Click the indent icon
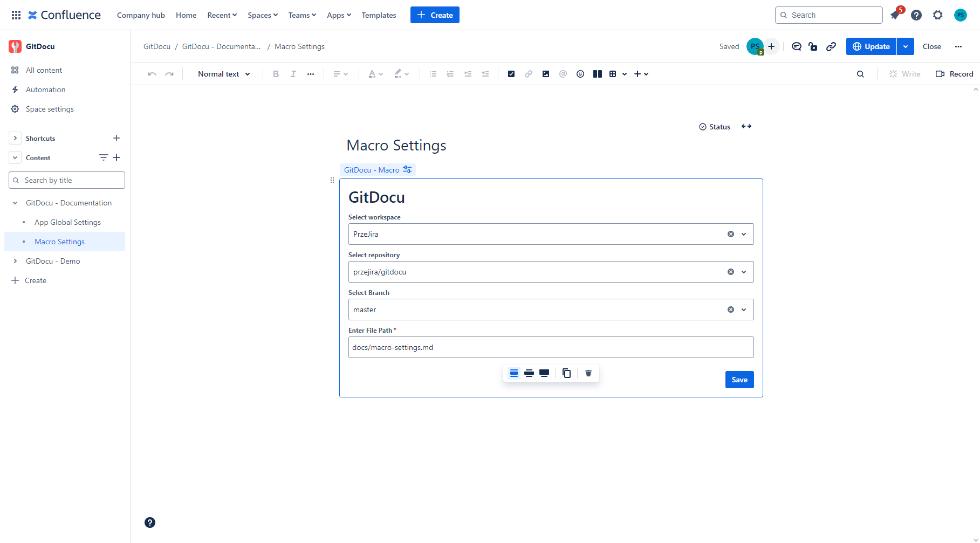The width and height of the screenshot is (980, 543). [x=485, y=74]
